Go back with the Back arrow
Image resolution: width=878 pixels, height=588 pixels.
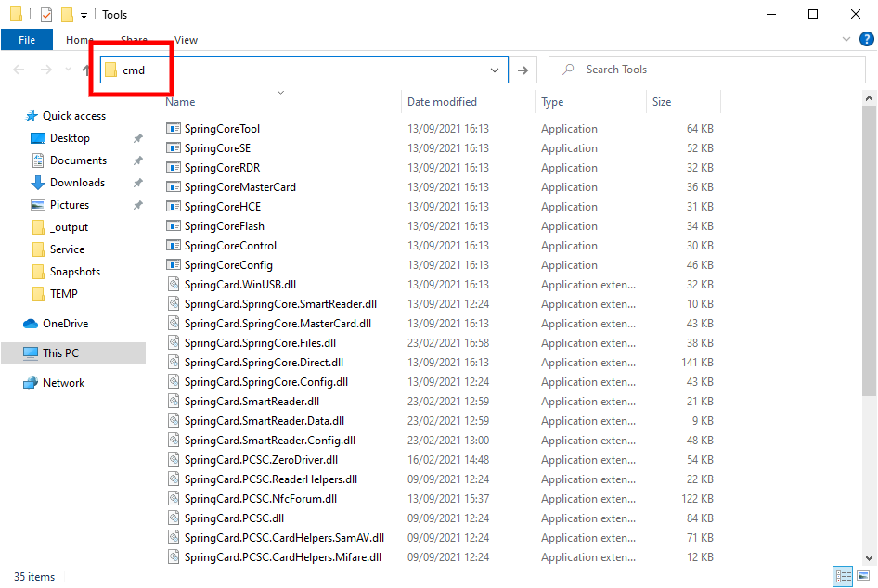[x=19, y=70]
